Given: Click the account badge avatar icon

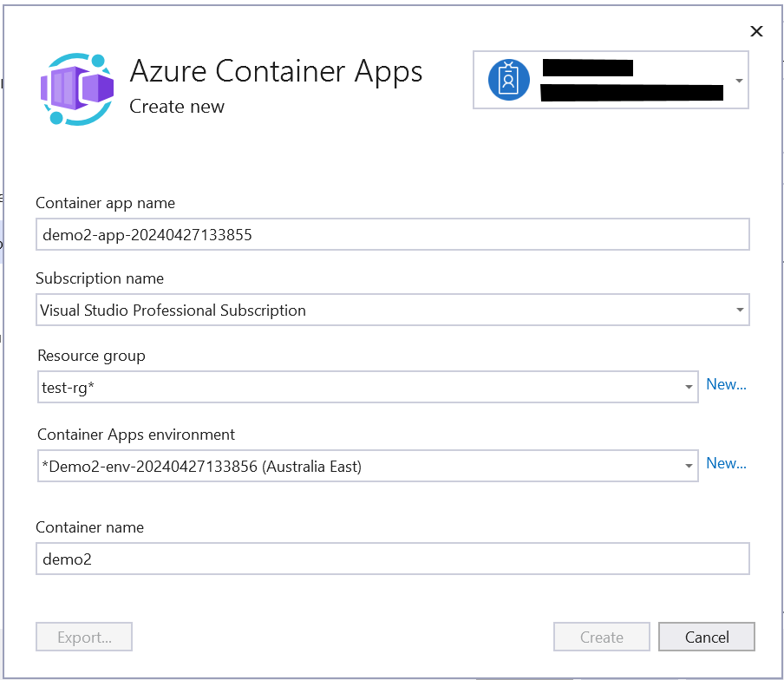Looking at the screenshot, I should pos(508,80).
